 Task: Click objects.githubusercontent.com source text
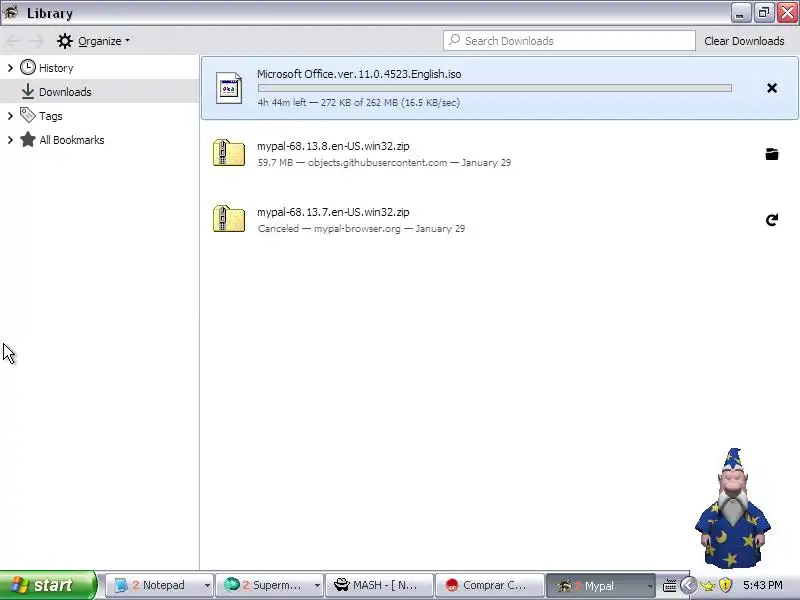pos(377,162)
